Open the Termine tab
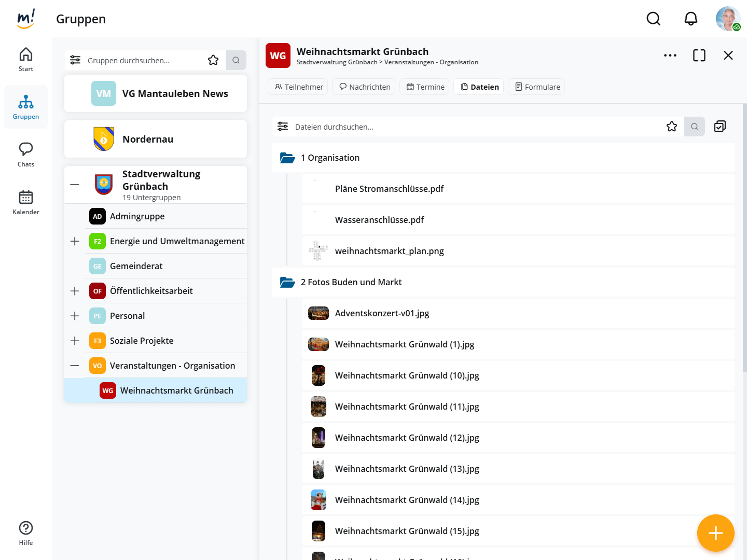This screenshot has height=560, width=747. tap(425, 87)
